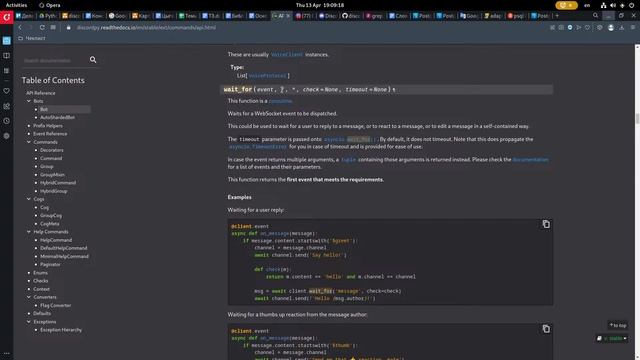This screenshot has height=360, width=640.
Task: Click the documentation search magnifier icon
Action: [93, 60]
